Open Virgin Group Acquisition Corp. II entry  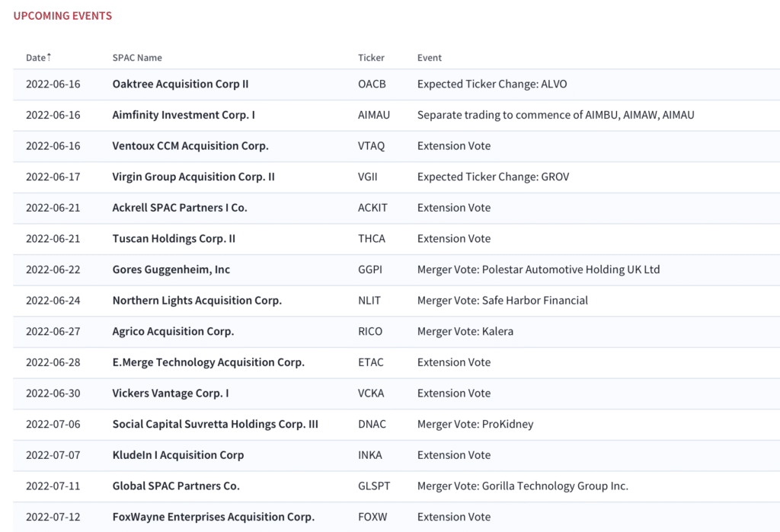(193, 177)
